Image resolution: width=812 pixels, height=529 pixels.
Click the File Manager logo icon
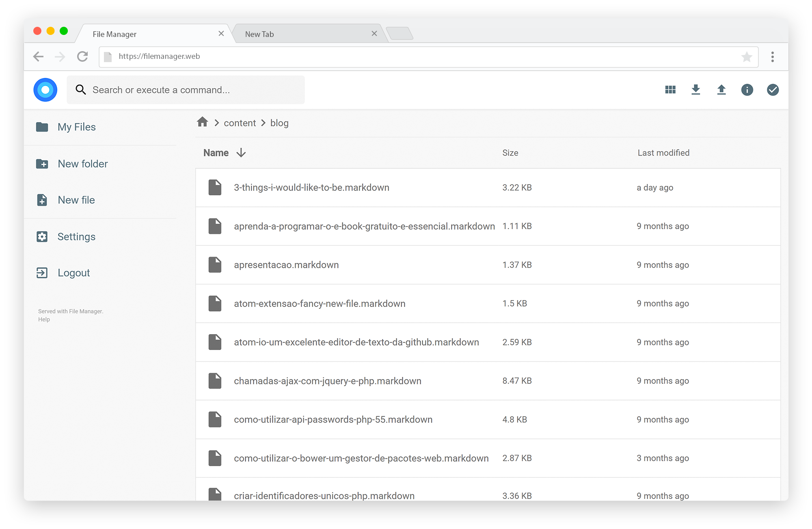pos(45,90)
